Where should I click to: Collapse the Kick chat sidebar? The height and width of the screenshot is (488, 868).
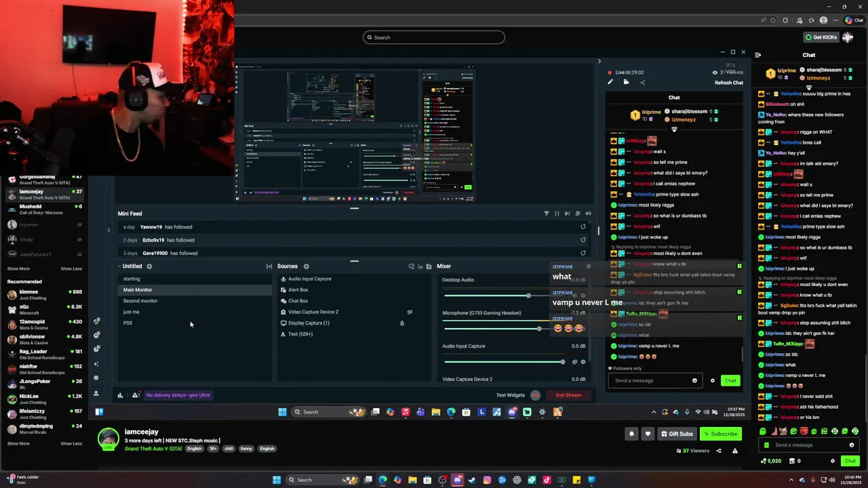tap(757, 55)
